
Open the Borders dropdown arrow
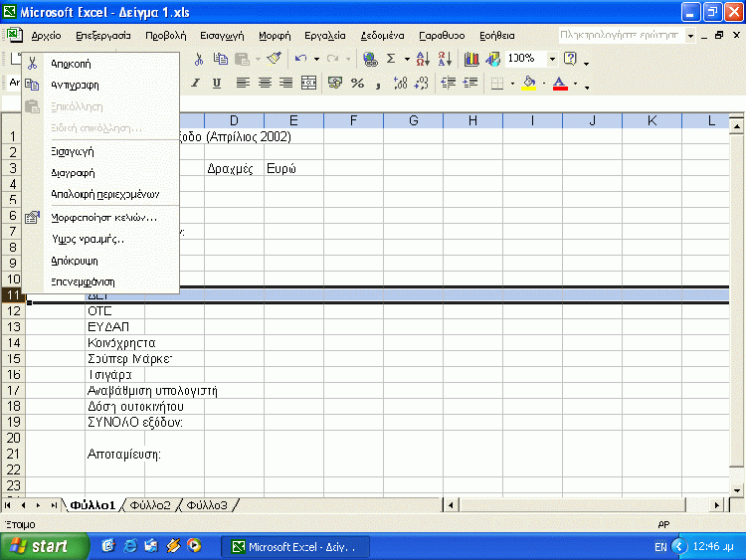click(x=512, y=84)
